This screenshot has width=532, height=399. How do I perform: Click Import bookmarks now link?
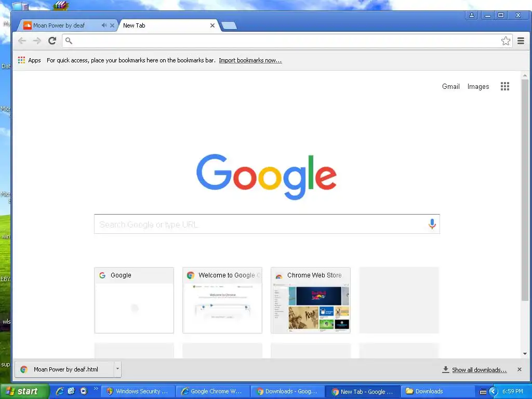coord(250,60)
